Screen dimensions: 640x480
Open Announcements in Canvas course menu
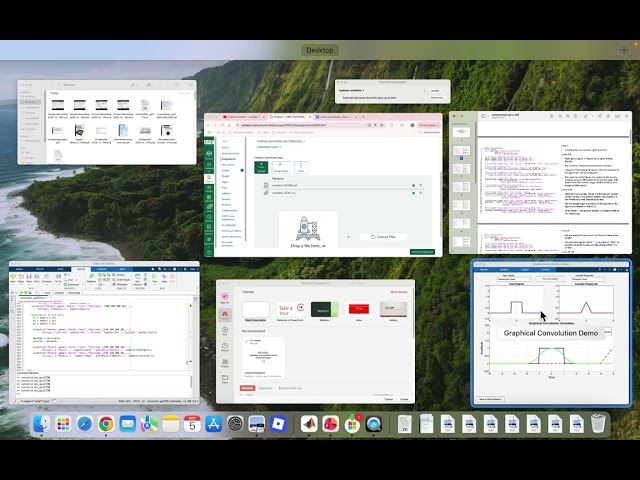coord(230,153)
